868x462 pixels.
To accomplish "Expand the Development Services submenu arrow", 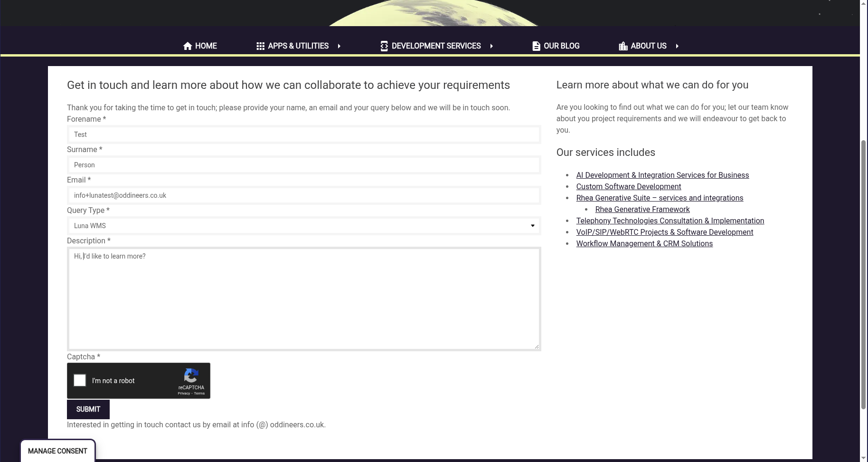I will click(x=491, y=46).
